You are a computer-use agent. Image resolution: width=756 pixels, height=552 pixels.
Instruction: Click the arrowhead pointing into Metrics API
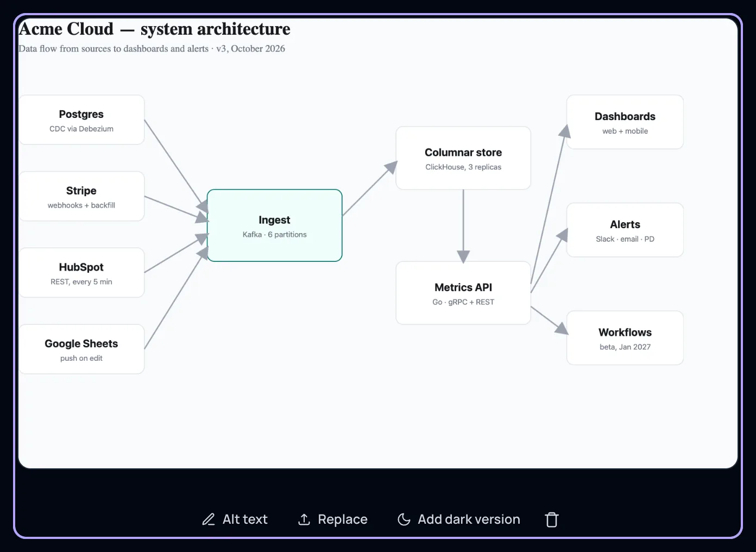[463, 256]
